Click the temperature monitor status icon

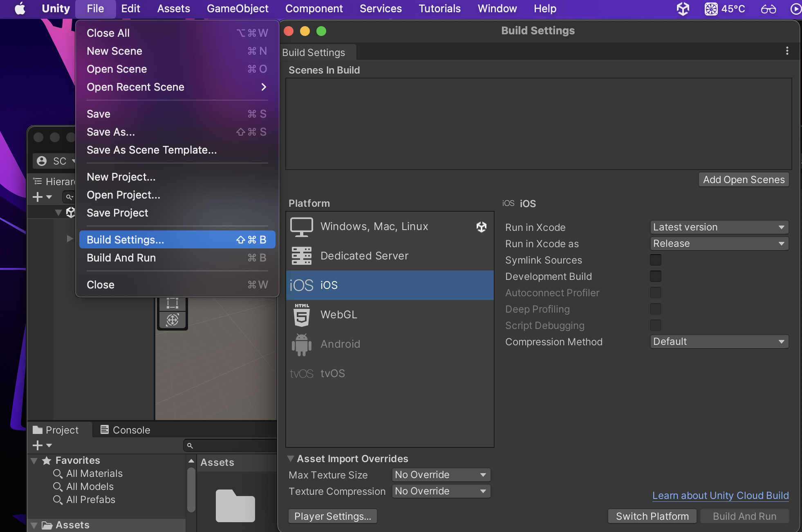(x=711, y=9)
